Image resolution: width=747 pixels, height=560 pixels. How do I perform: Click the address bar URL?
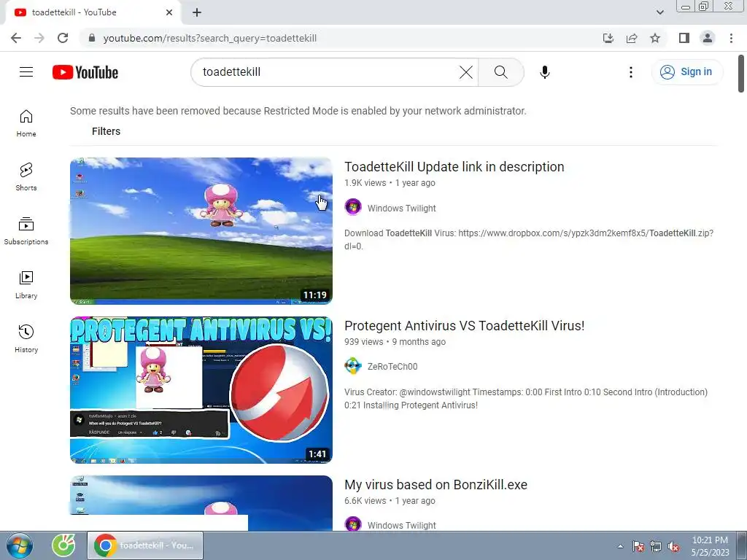(x=210, y=38)
